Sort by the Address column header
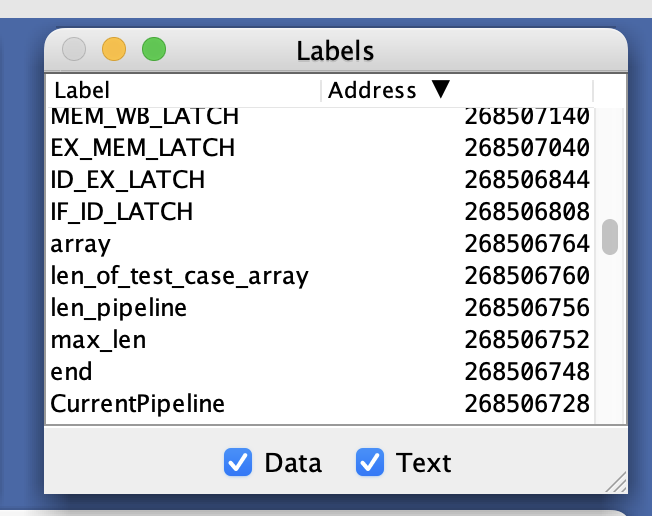 click(457, 90)
